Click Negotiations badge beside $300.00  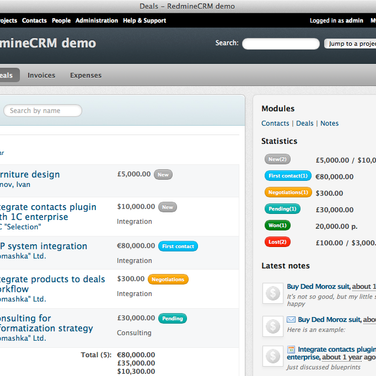click(168, 279)
